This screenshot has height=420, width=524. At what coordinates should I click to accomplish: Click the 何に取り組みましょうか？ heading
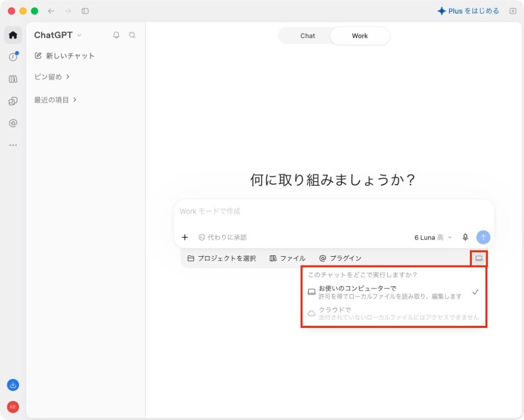click(x=333, y=180)
